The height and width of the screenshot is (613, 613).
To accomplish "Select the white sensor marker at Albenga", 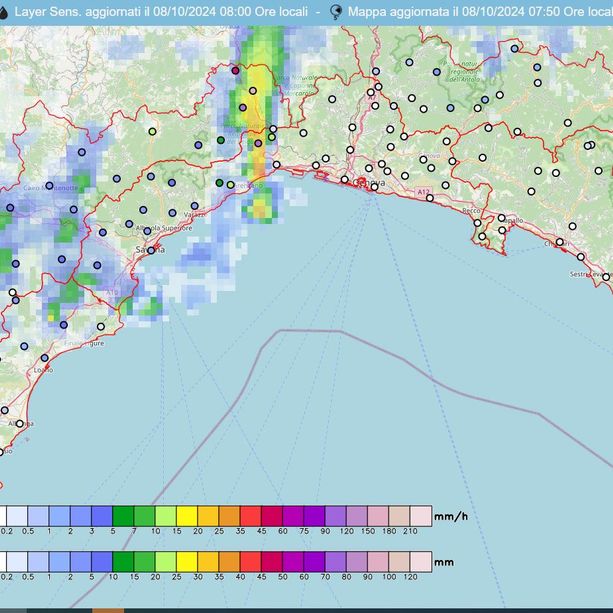I will 19,423.
